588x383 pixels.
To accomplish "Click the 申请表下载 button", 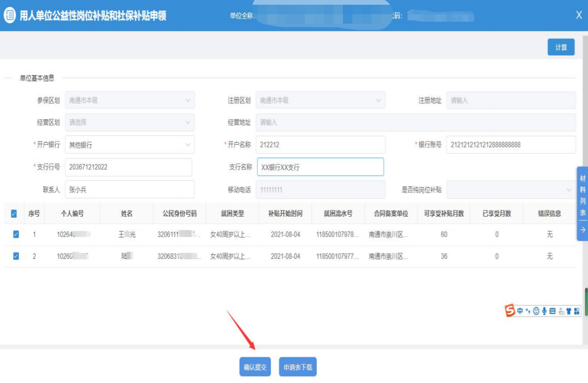I will click(298, 367).
